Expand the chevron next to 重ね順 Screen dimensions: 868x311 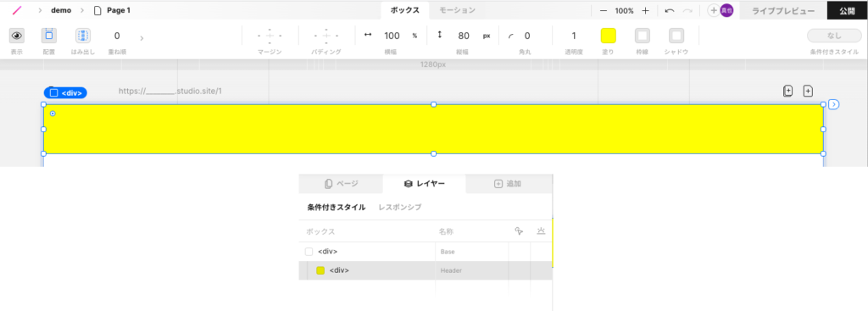click(x=142, y=38)
